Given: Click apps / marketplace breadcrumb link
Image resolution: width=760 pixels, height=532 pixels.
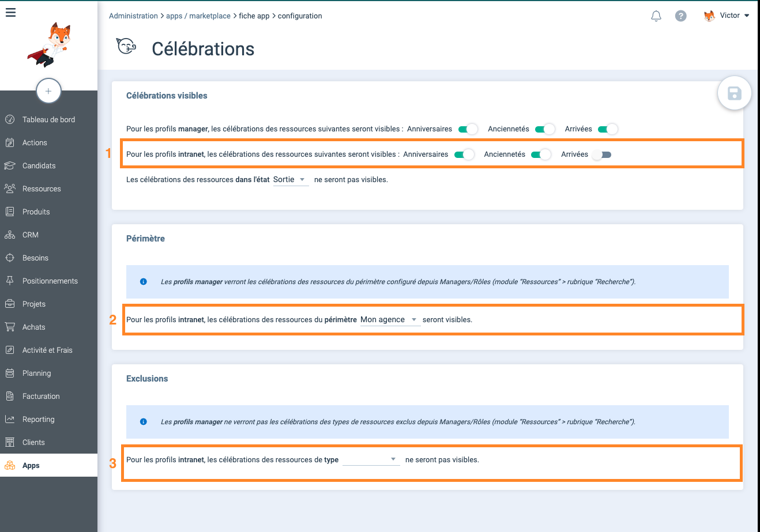Looking at the screenshot, I should 198,16.
